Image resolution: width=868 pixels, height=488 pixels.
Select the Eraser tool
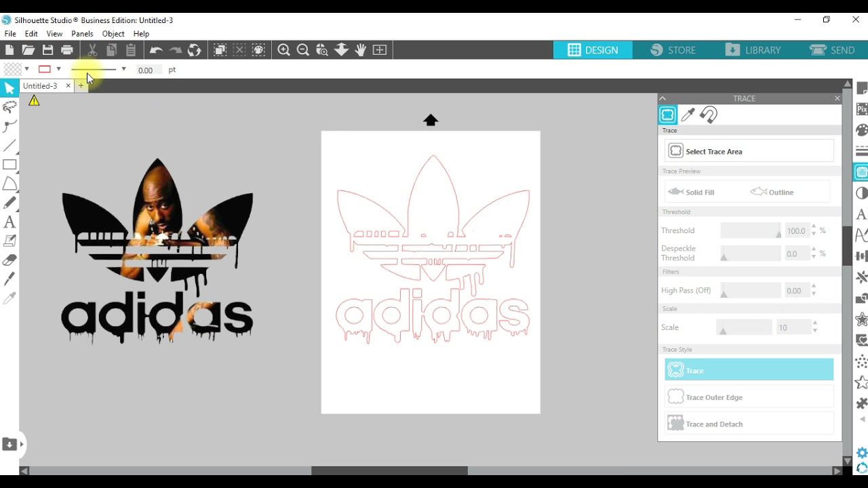[9, 260]
